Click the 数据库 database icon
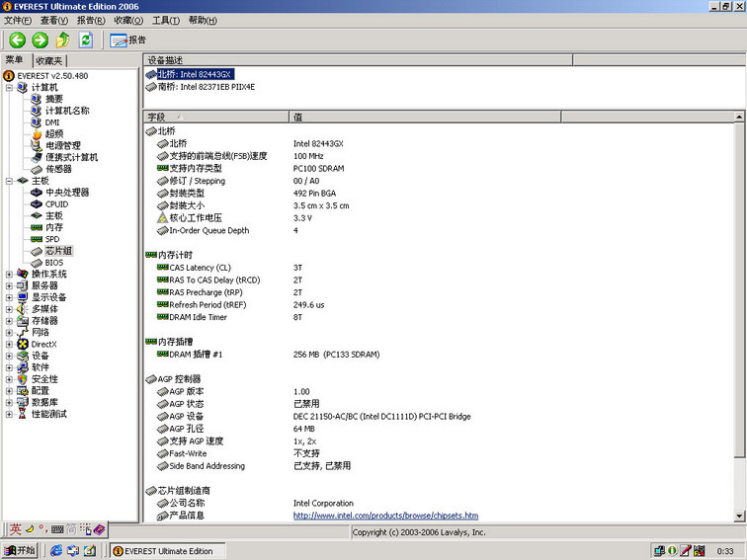The image size is (747, 560). click(23, 402)
